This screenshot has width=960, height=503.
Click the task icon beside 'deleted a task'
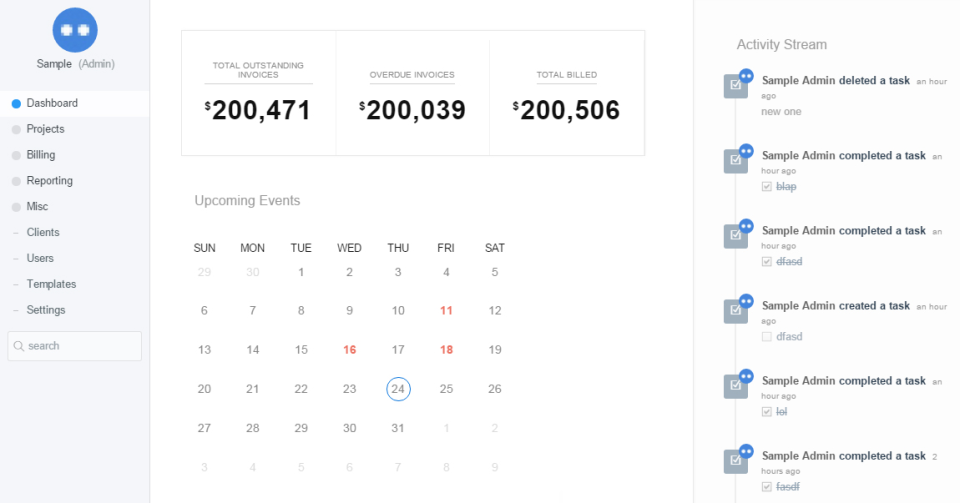735,87
